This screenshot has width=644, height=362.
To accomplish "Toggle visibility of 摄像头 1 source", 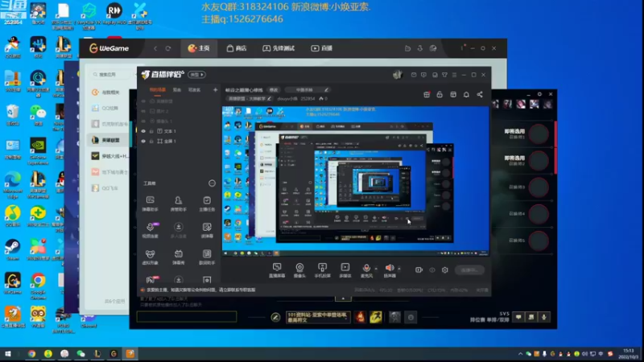I will coord(143,121).
